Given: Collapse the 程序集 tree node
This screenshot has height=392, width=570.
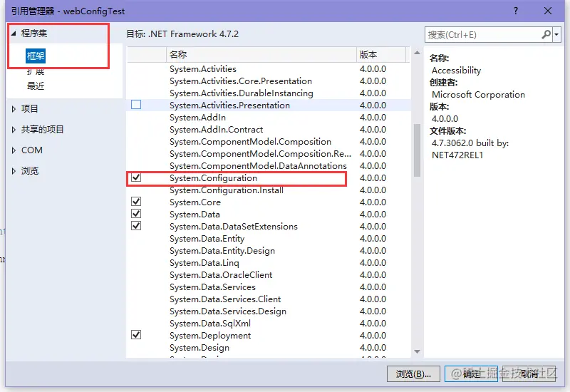Looking at the screenshot, I should 14,33.
